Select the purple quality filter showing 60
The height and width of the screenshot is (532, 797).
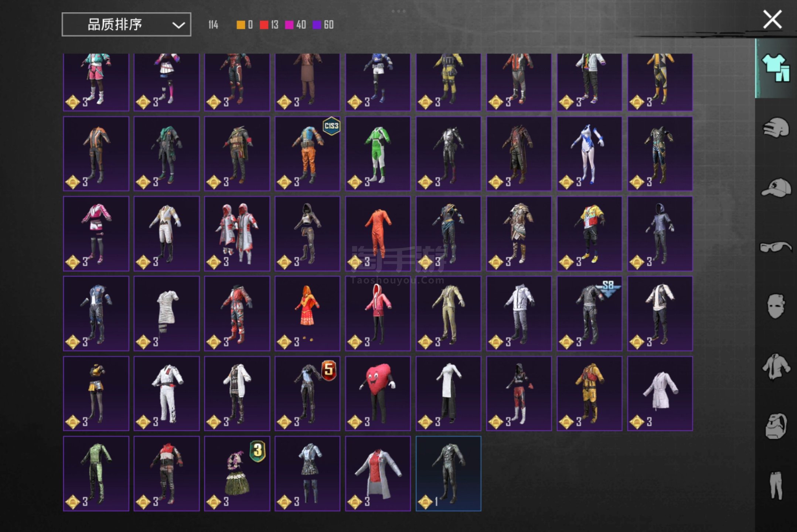point(317,25)
